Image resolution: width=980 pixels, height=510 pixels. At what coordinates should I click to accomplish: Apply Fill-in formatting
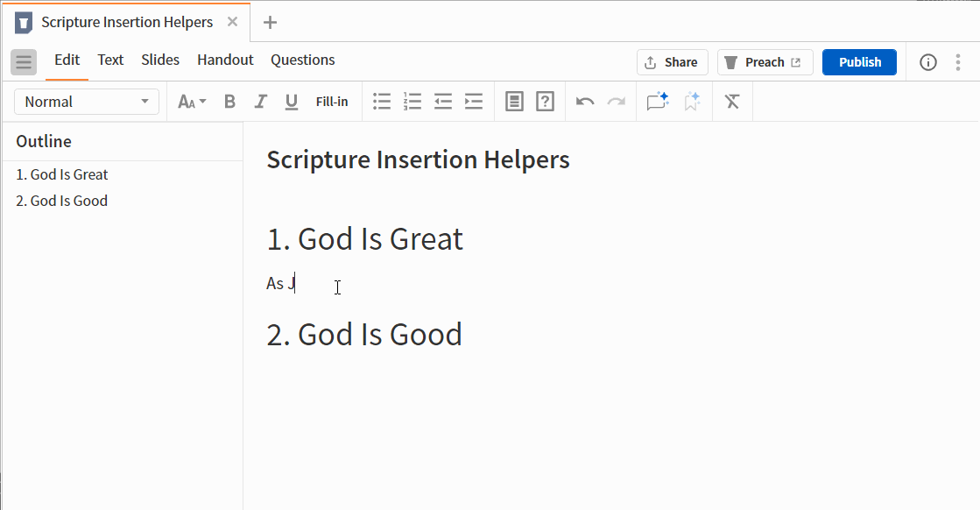[x=332, y=102]
